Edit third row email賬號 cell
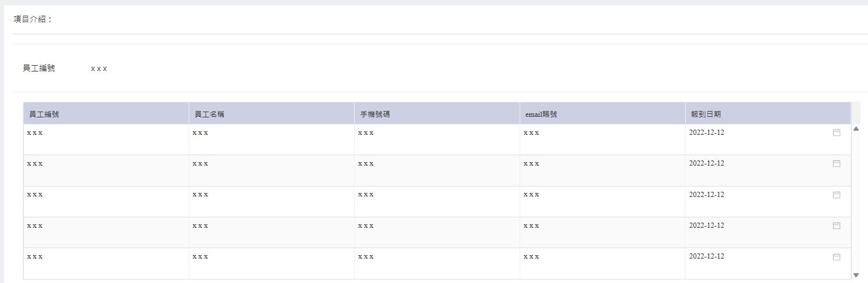 click(603, 202)
